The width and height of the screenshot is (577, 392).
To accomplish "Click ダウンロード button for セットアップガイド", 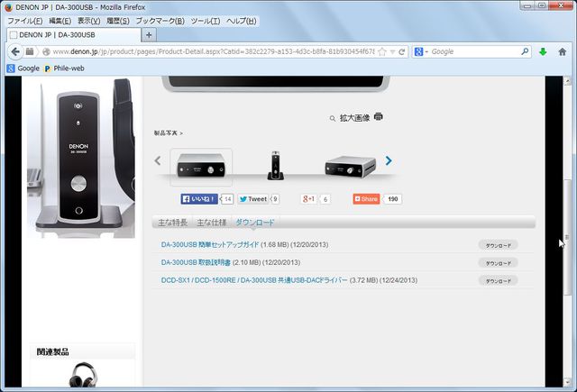I will point(499,245).
